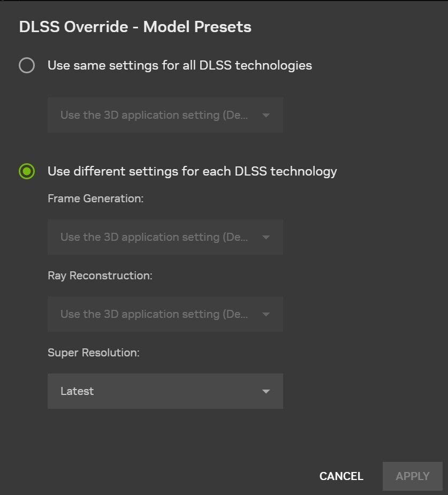448x495 pixels.
Task: Click the green dot of the selected radio option
Action: pyautogui.click(x=27, y=171)
